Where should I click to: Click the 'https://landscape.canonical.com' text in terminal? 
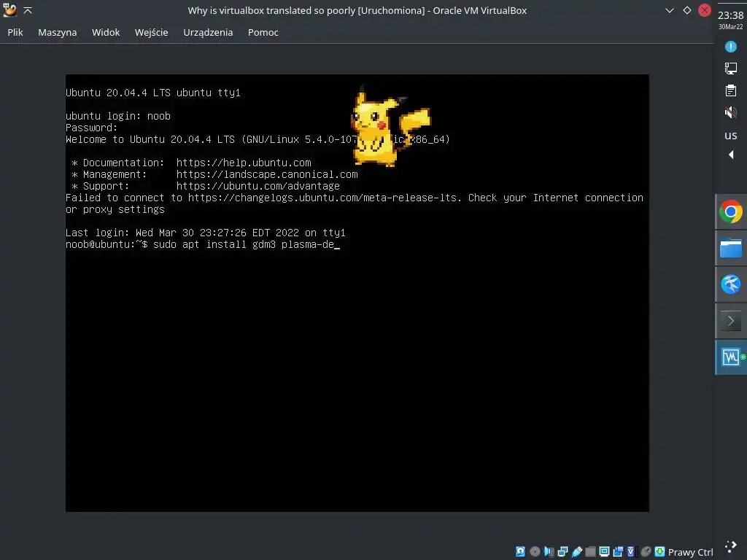(267, 174)
